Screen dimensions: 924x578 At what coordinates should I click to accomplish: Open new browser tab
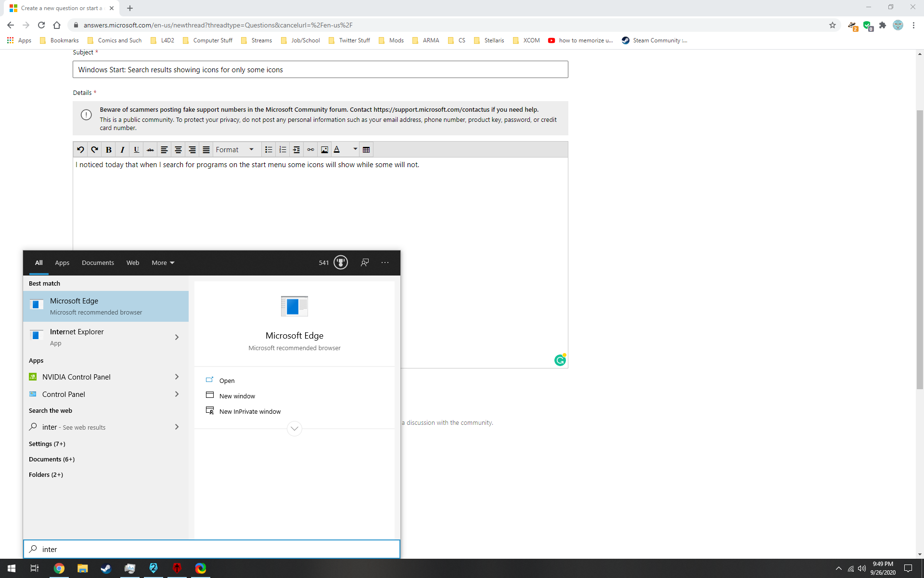(130, 8)
